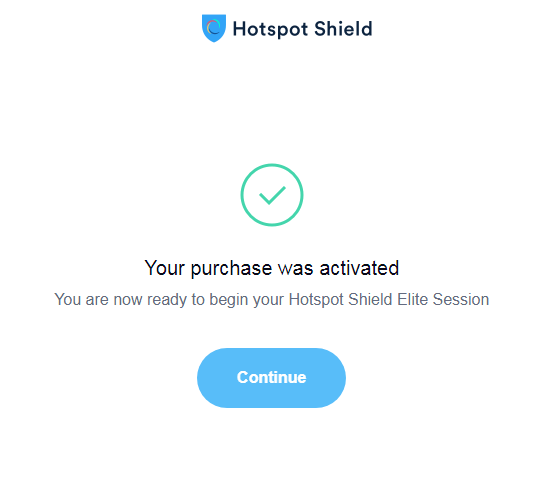Screen dimensions: 542x479
Task: Tap the colorful swirl inside the shield logo
Action: point(214,27)
